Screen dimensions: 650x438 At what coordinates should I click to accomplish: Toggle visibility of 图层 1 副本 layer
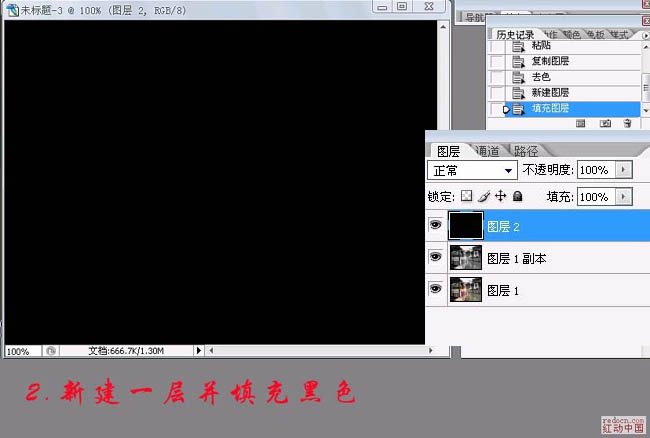[x=435, y=258]
